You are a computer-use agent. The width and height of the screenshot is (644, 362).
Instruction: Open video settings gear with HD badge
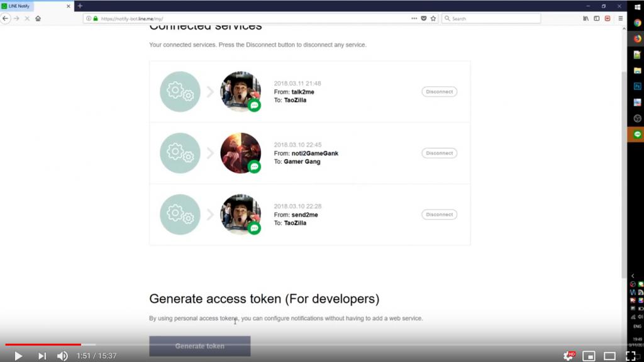pos(569,356)
